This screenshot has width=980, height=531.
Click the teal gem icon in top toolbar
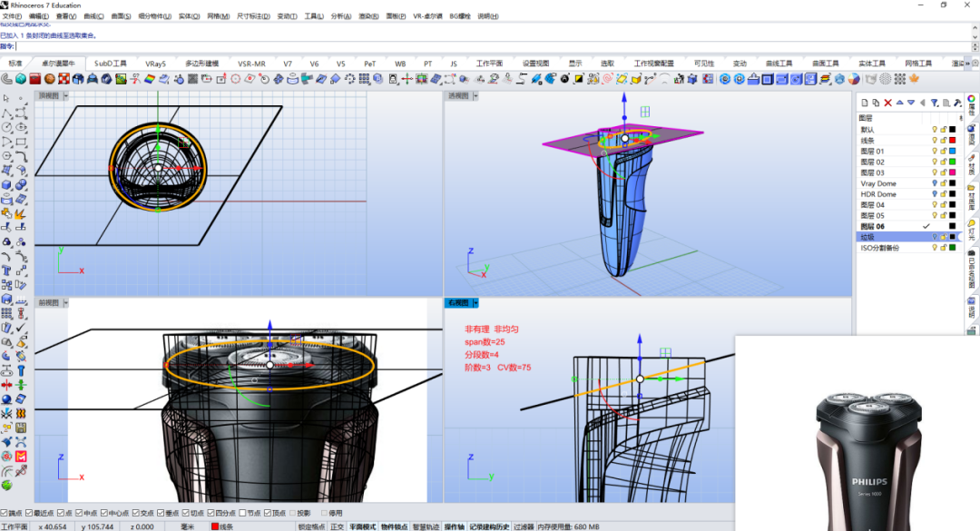click(x=21, y=79)
